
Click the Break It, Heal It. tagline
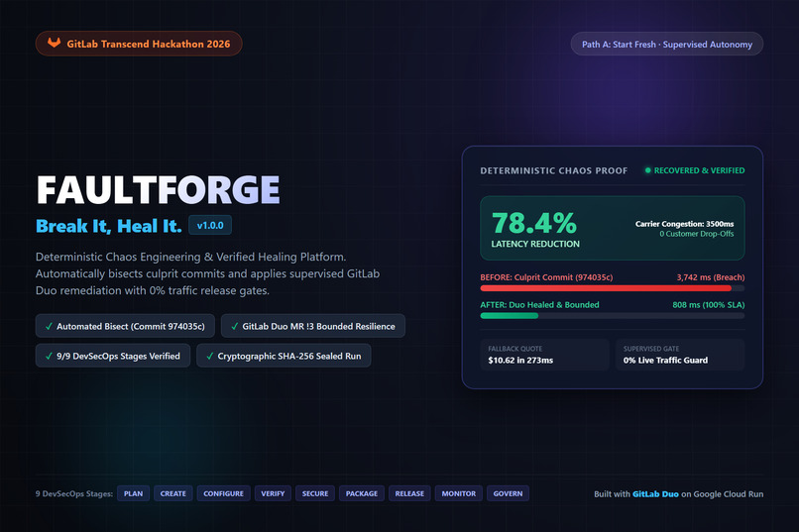click(108, 226)
